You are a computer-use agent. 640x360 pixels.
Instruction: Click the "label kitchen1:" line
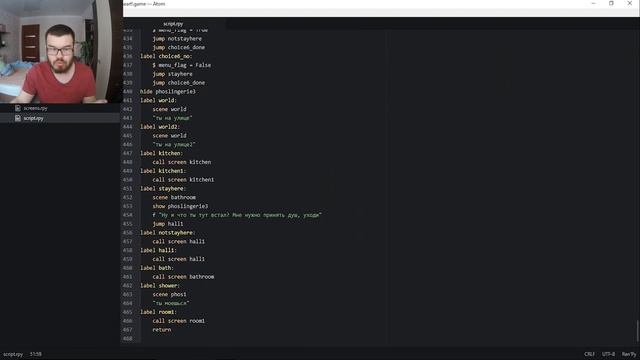(163, 171)
